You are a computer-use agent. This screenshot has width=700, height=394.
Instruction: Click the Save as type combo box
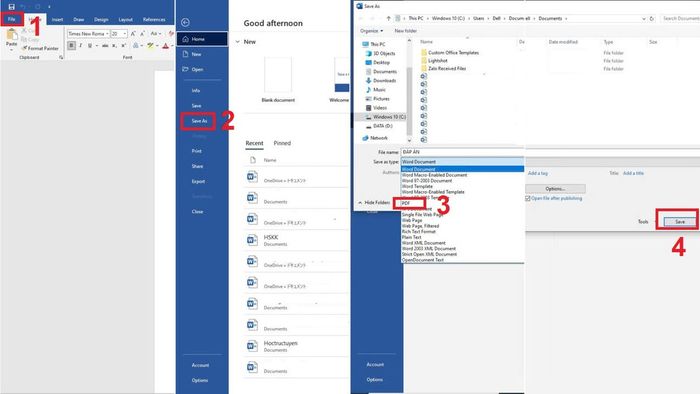[462, 162]
